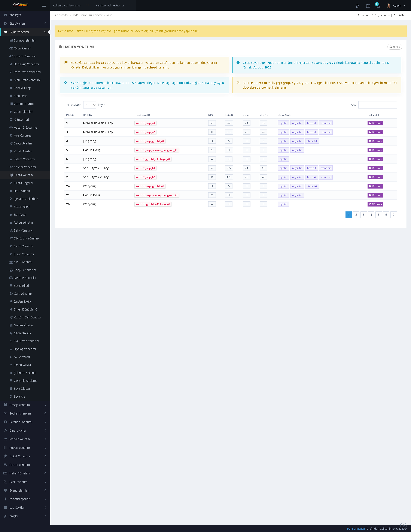This screenshot has width=411, height=532.
Task: Open npc.txt for metin2_guild_village_01 row
Action: click(283, 159)
